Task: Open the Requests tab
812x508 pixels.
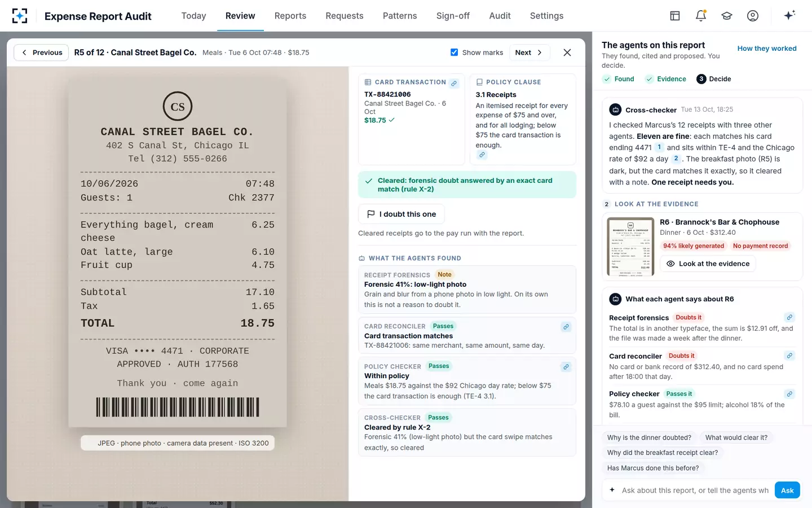Action: click(345, 16)
